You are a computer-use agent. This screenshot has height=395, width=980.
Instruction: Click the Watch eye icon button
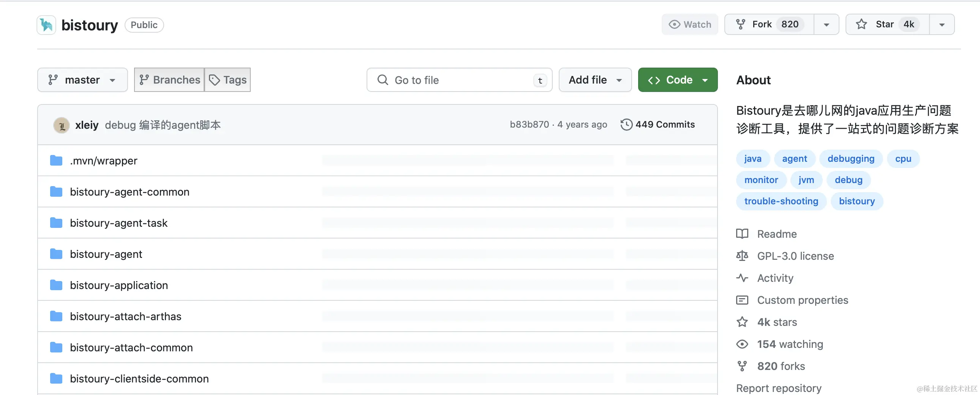click(x=690, y=24)
